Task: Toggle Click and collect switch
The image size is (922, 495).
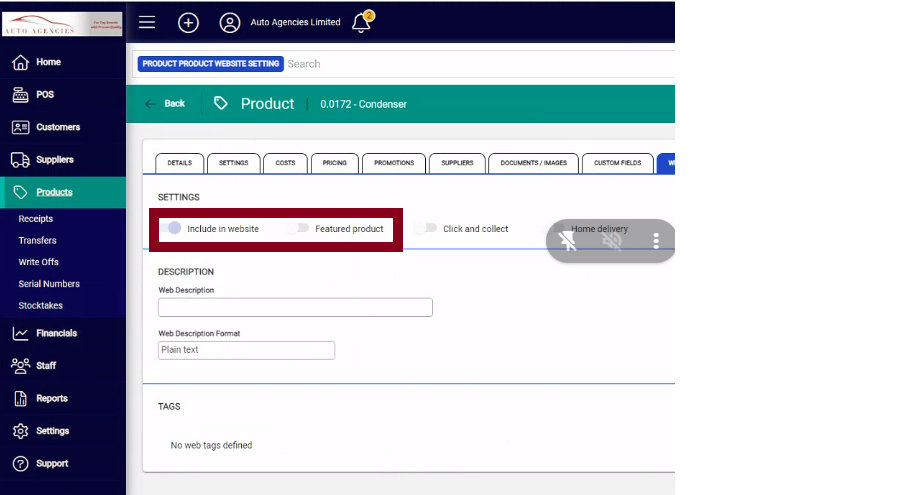Action: [426, 229]
